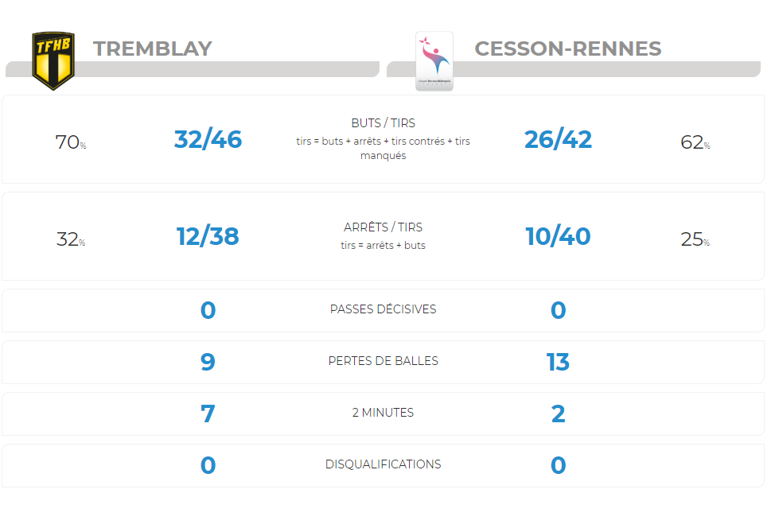Click Tremblay's 7 two-minute suspensions value
The image size is (775, 532).
[208, 414]
